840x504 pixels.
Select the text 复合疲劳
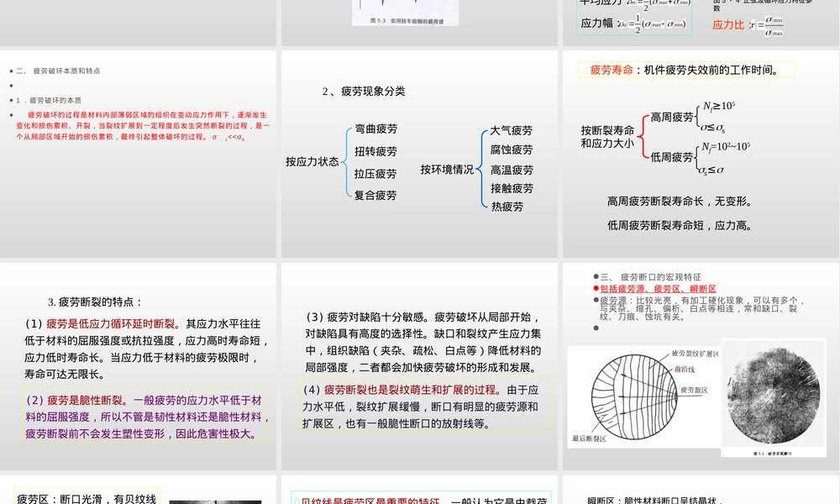click(x=375, y=196)
